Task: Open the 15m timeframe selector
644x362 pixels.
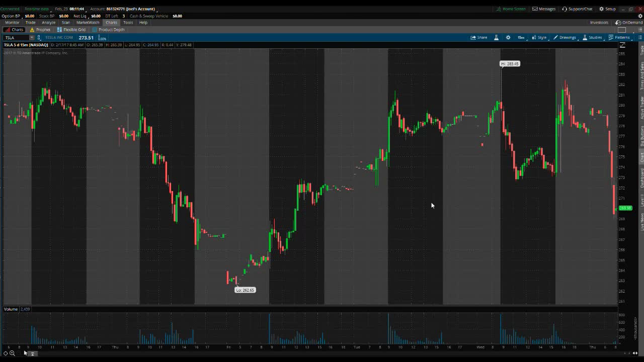Action: (x=521, y=37)
